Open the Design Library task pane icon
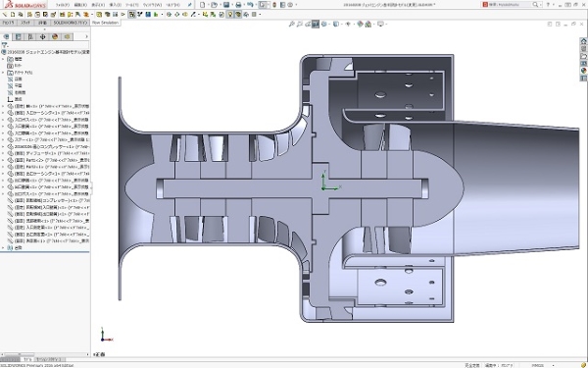This screenshot has width=588, height=368. [583, 48]
